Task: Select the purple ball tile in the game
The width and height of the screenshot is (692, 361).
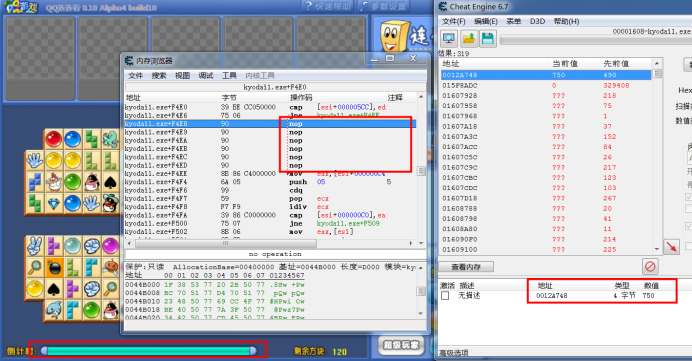Action: (110, 246)
